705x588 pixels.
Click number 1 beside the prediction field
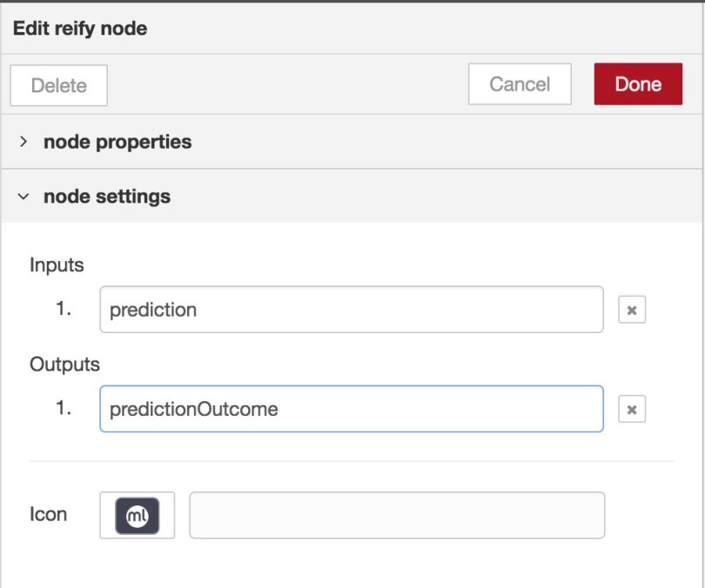click(64, 309)
